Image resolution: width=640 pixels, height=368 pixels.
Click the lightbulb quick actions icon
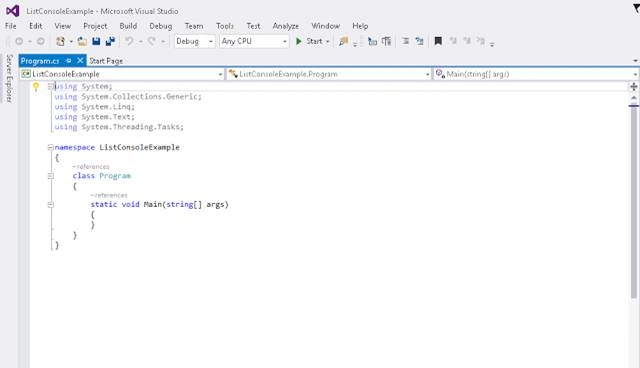pos(36,86)
